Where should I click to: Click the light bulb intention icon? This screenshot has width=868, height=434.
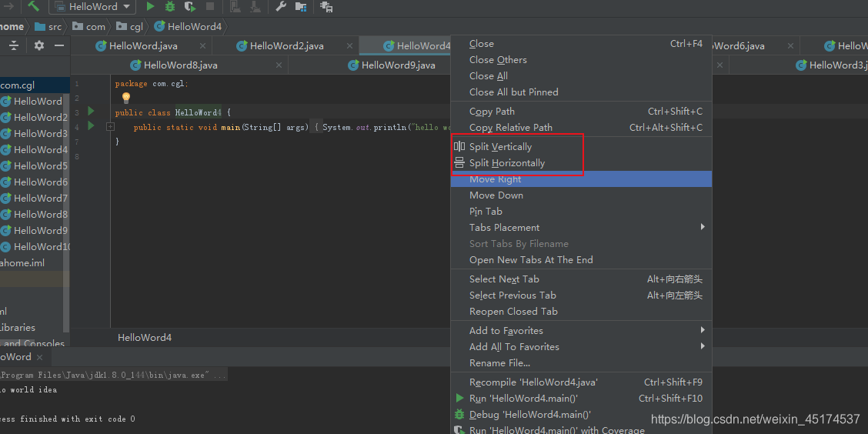point(125,98)
